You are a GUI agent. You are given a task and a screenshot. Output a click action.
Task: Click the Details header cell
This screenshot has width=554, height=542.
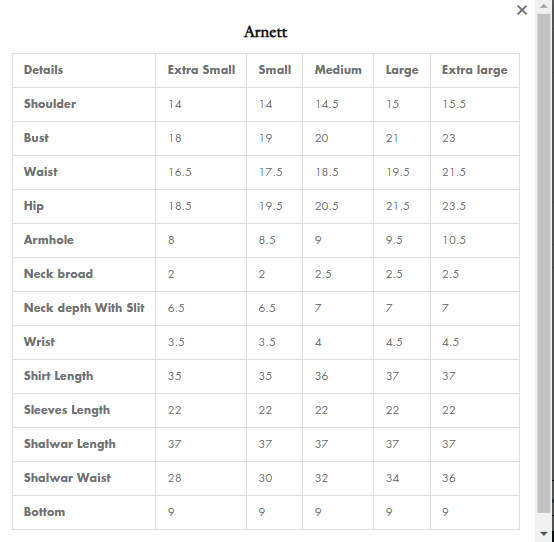pos(43,70)
